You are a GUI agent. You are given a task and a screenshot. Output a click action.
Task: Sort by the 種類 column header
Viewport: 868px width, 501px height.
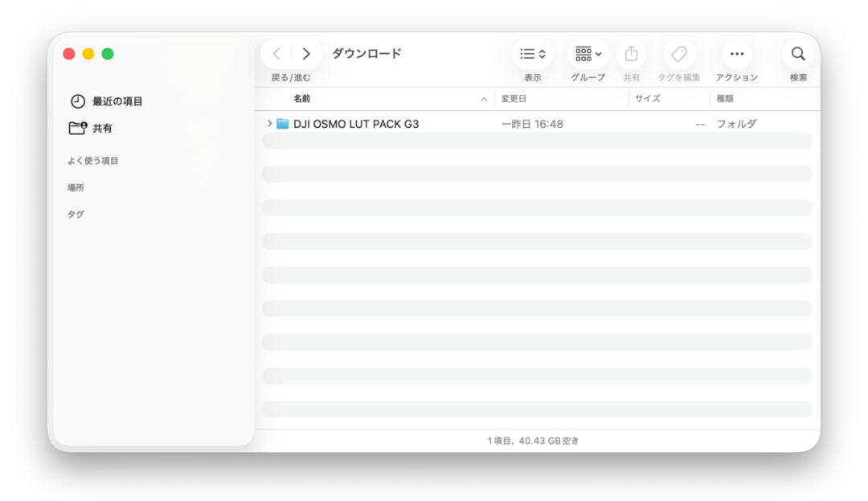(x=725, y=99)
